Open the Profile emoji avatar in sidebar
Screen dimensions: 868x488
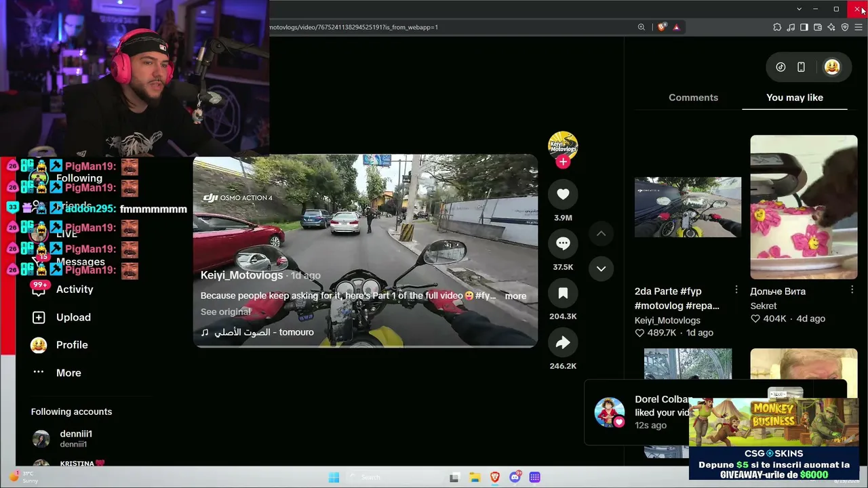(x=39, y=345)
